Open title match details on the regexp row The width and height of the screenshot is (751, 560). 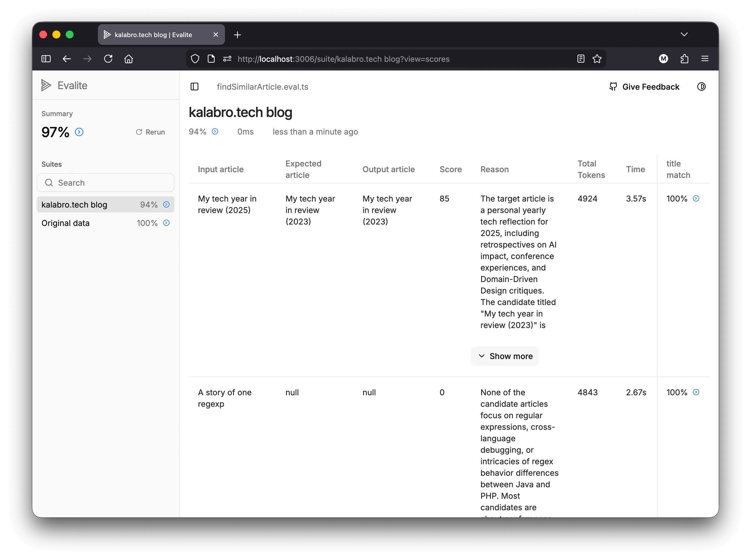(696, 392)
